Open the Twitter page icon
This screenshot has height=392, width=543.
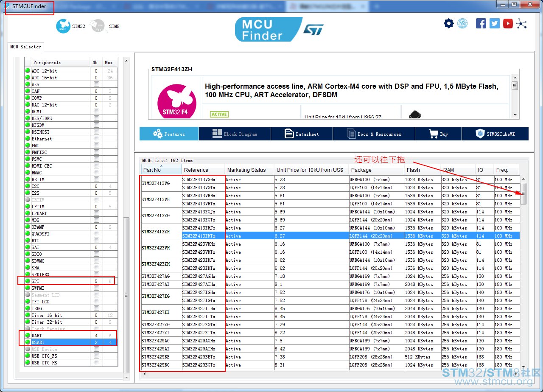495,23
